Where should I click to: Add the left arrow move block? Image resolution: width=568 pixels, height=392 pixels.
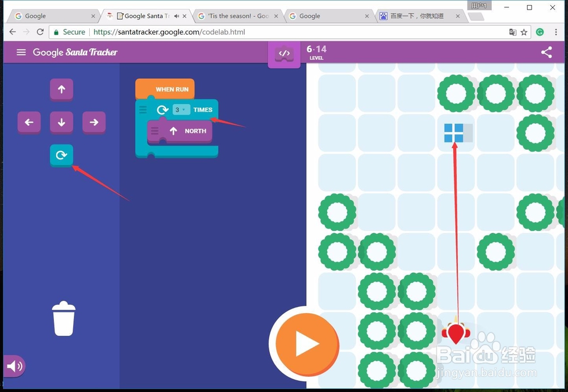(x=29, y=123)
